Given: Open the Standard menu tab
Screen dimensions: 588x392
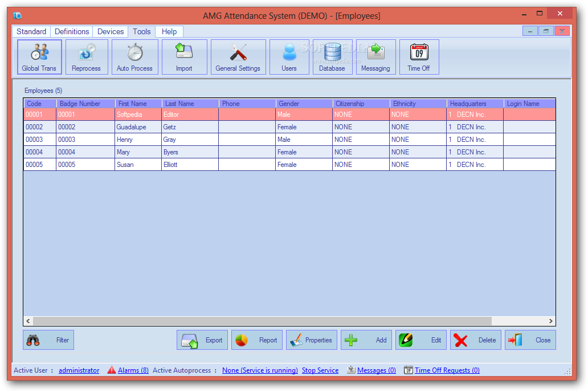Looking at the screenshot, I should [x=31, y=31].
